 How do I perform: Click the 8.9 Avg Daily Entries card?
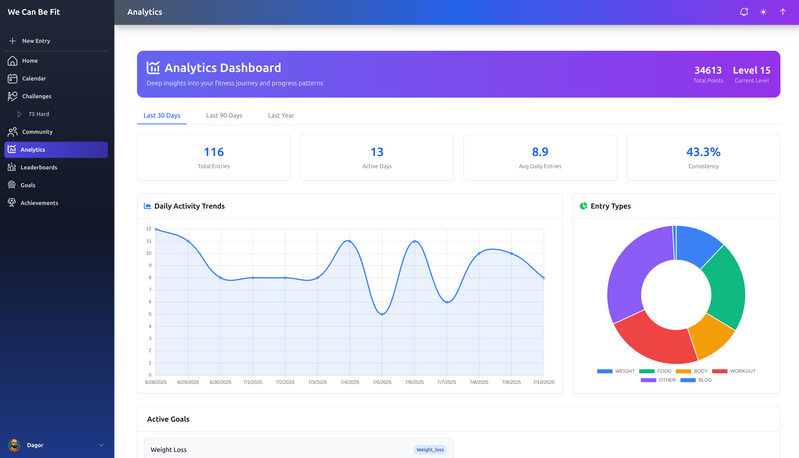click(540, 157)
